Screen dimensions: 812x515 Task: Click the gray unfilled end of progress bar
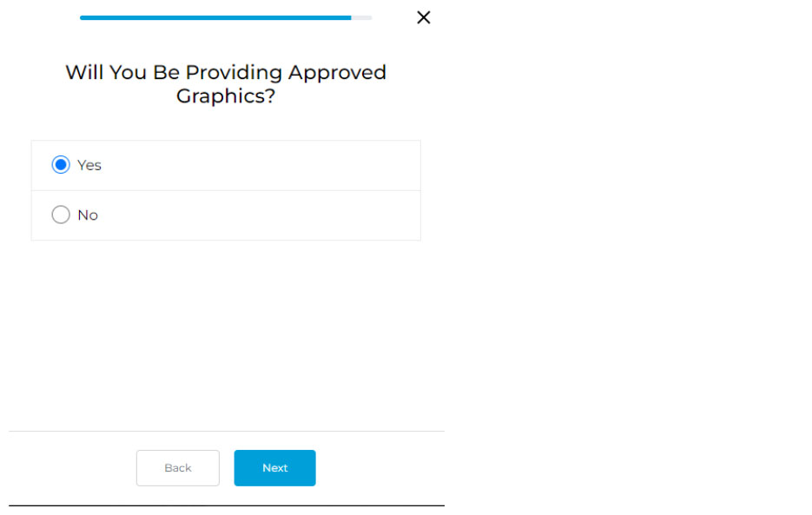coord(362,17)
